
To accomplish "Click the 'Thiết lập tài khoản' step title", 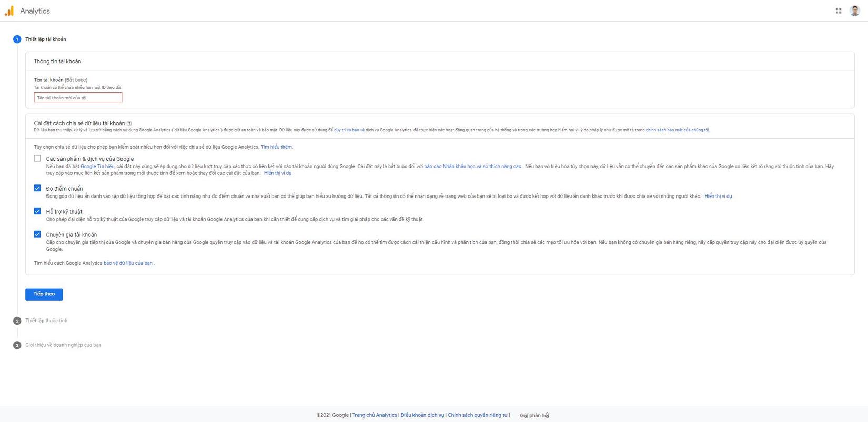I will pyautogui.click(x=46, y=39).
